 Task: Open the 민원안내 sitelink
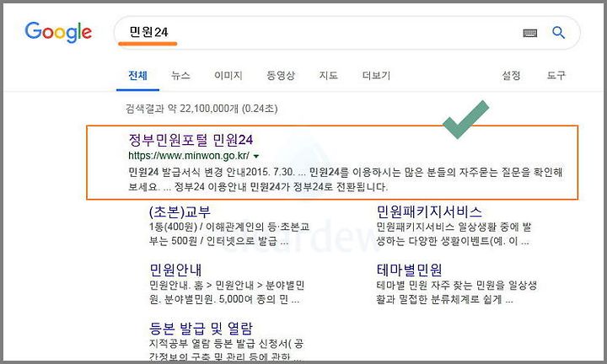tap(175, 270)
